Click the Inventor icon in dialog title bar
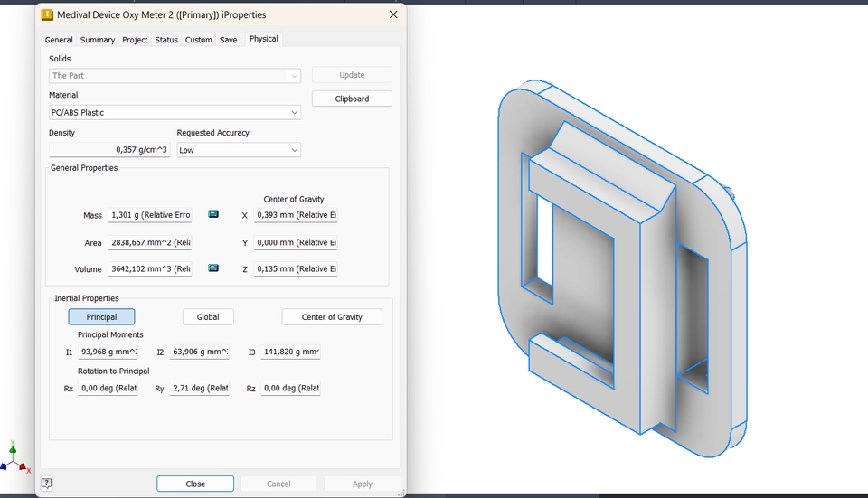Viewport: 868px width, 498px height. (x=47, y=15)
